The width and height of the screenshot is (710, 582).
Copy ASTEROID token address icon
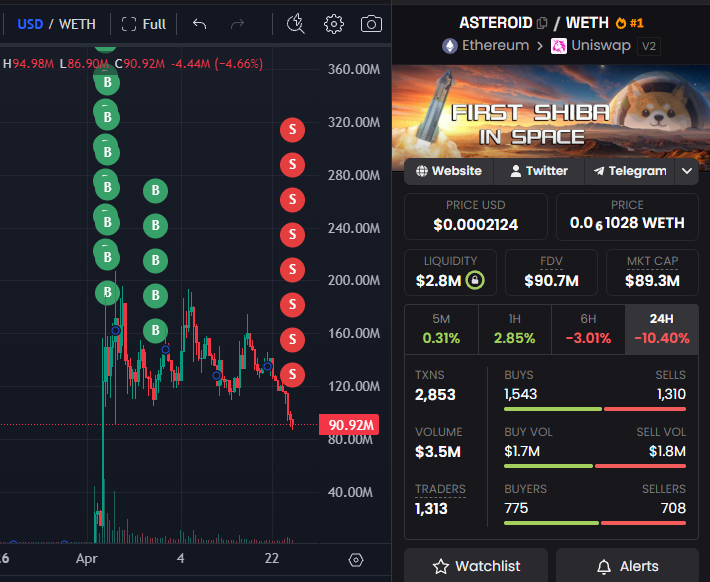542,23
